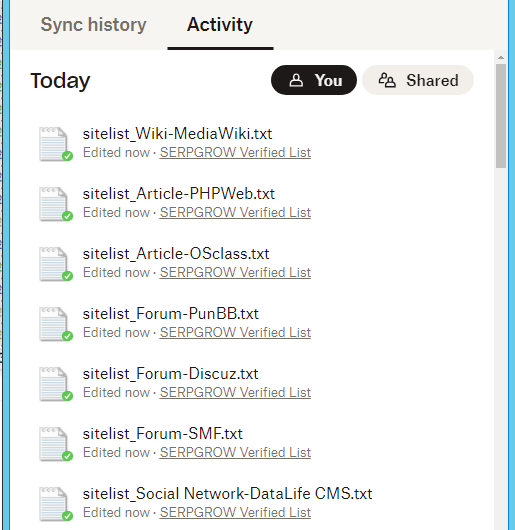Filter activity by You
The height and width of the screenshot is (530, 515).
coord(314,80)
